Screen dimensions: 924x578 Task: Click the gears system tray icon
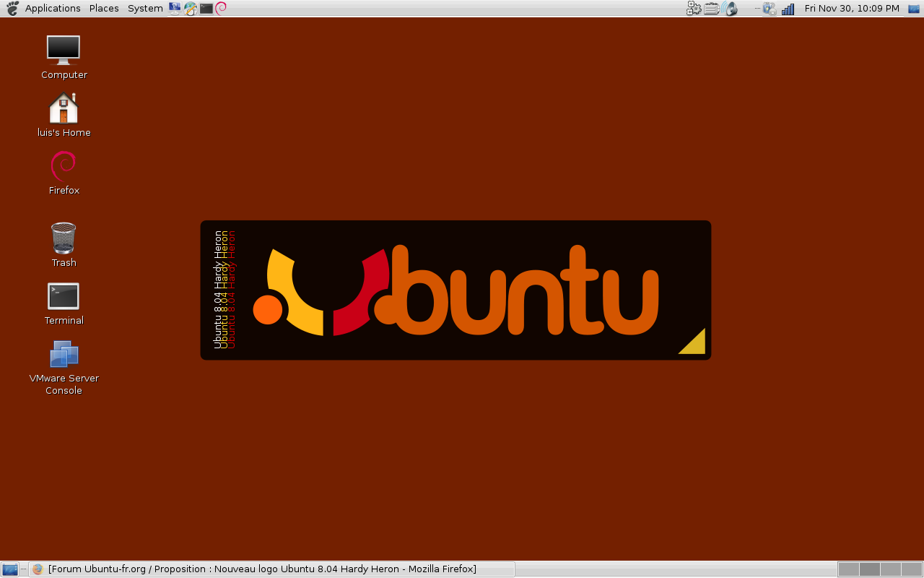pyautogui.click(x=694, y=8)
